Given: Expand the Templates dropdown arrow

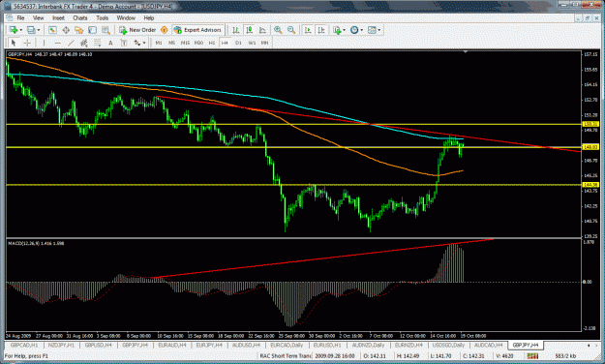Looking at the screenshot, I should point(379,30).
